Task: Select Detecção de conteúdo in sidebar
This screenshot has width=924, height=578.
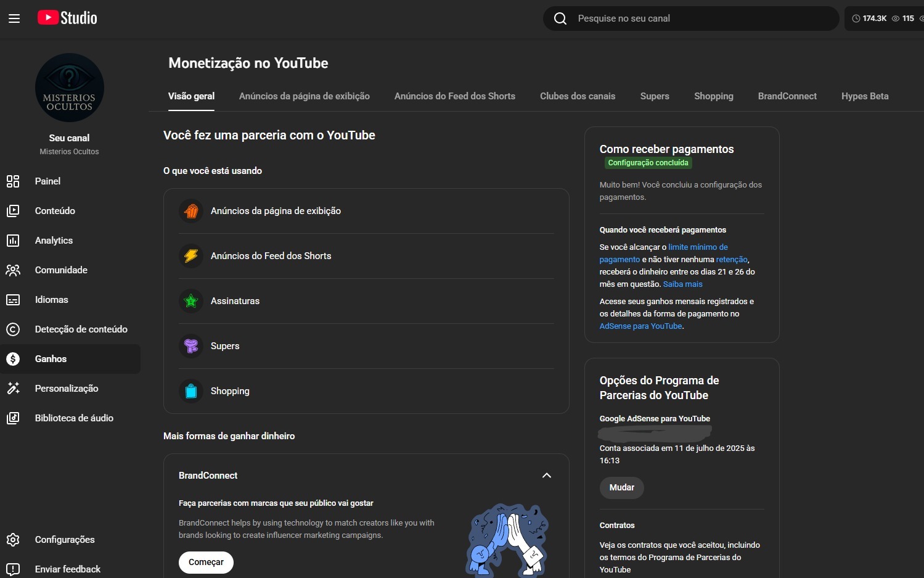Action: (x=81, y=329)
